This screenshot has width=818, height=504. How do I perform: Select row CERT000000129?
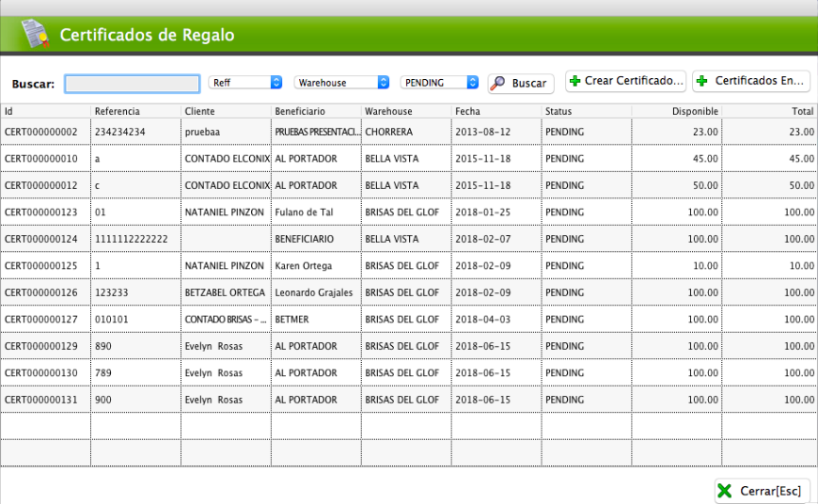(409, 346)
